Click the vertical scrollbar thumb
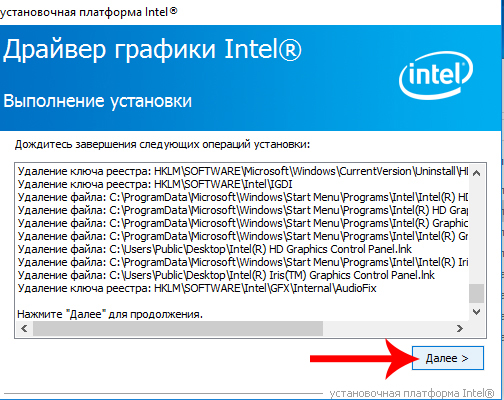The image size is (504, 400). [476, 293]
